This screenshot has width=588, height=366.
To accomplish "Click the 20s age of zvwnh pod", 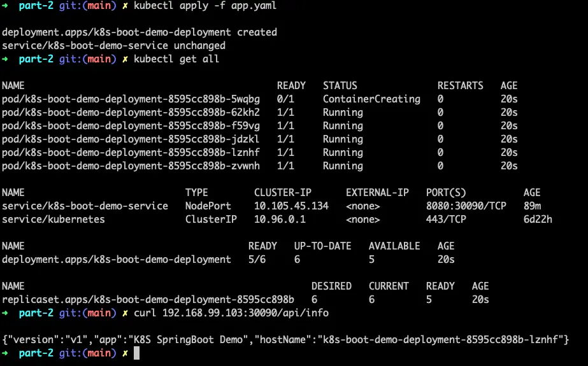I will coord(509,166).
